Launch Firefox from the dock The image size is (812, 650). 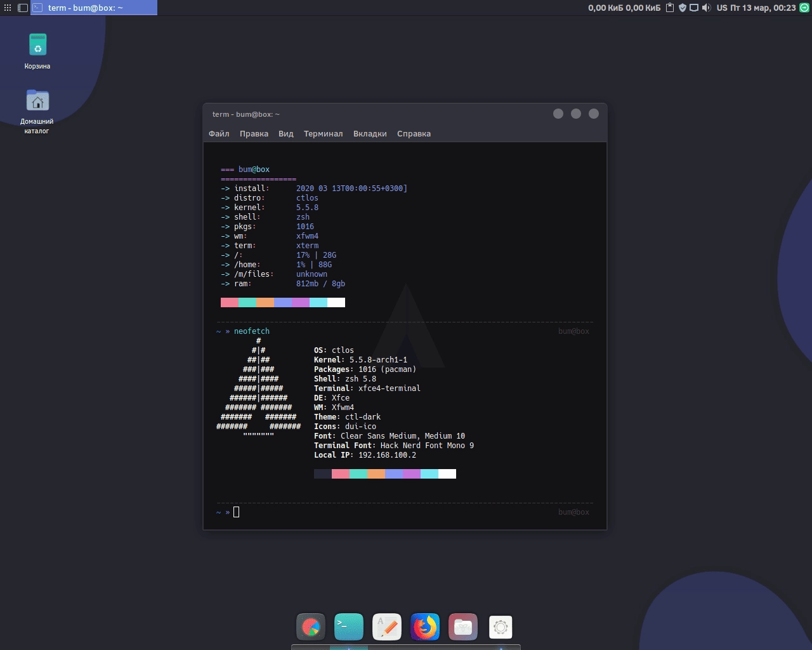pos(425,627)
